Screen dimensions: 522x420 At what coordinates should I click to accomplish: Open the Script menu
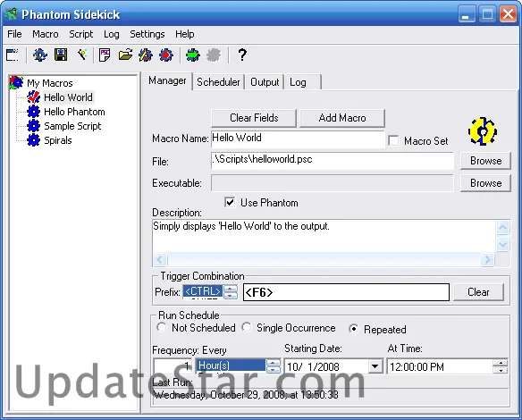tap(81, 34)
